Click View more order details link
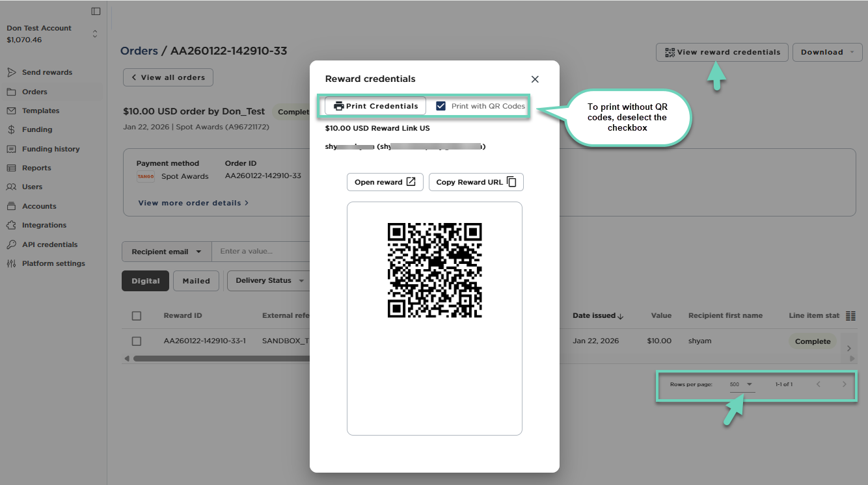Viewport: 868px width, 485px height. point(193,203)
